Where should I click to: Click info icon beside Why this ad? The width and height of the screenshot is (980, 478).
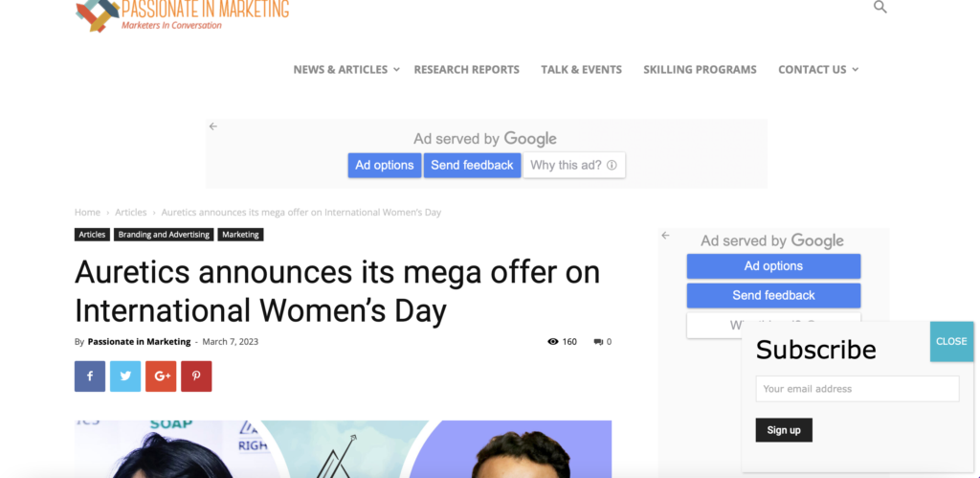point(612,165)
